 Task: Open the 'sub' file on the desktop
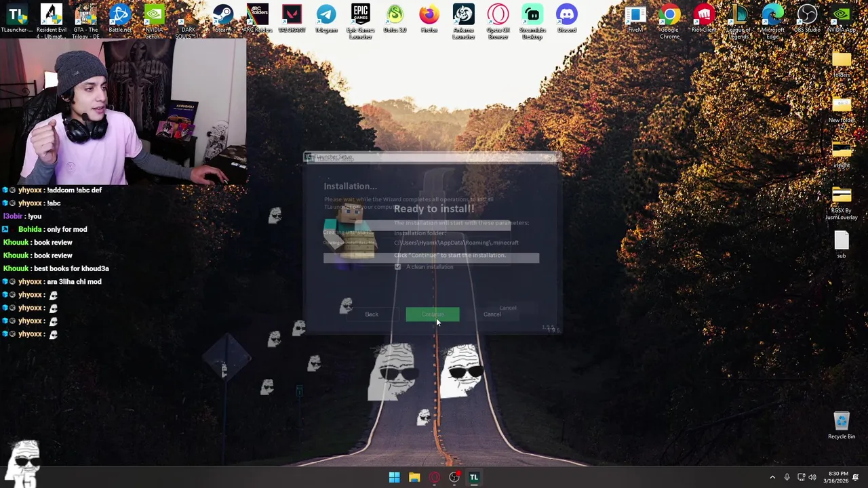(842, 245)
